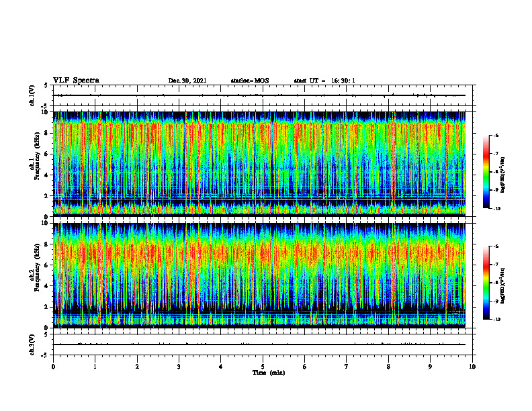Click the time axis tick label "10"
The image size is (532, 411).
pyautogui.click(x=472, y=367)
